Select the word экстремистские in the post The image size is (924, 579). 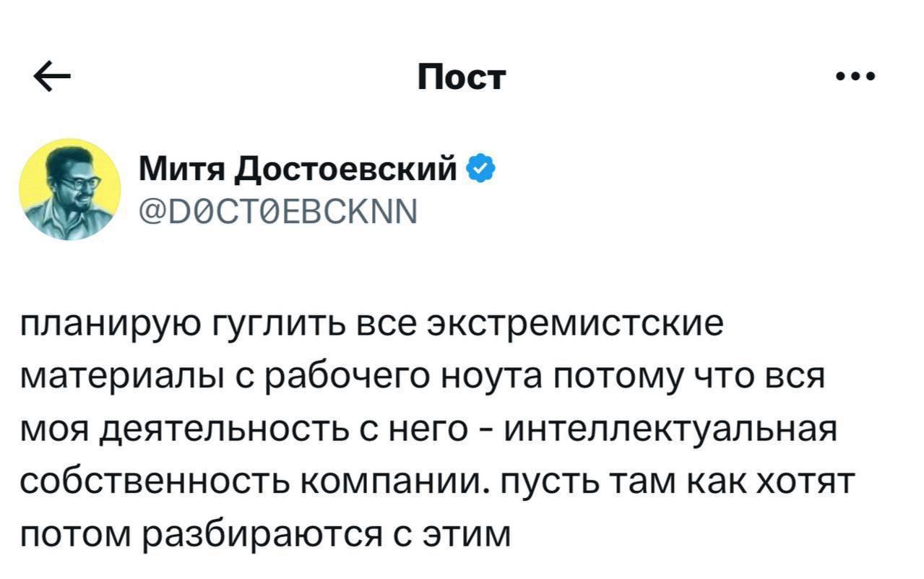[x=574, y=329]
